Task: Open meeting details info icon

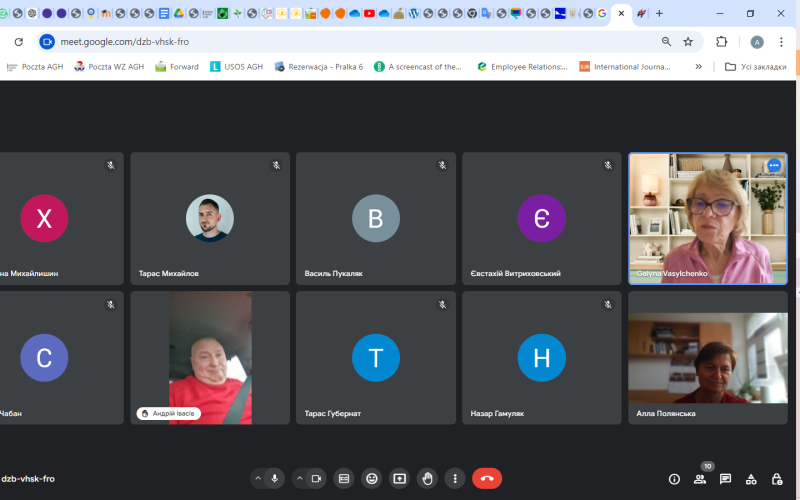Action: coord(674,479)
